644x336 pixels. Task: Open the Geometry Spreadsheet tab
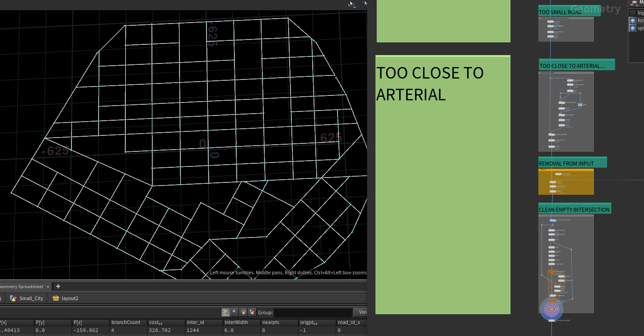click(21, 287)
